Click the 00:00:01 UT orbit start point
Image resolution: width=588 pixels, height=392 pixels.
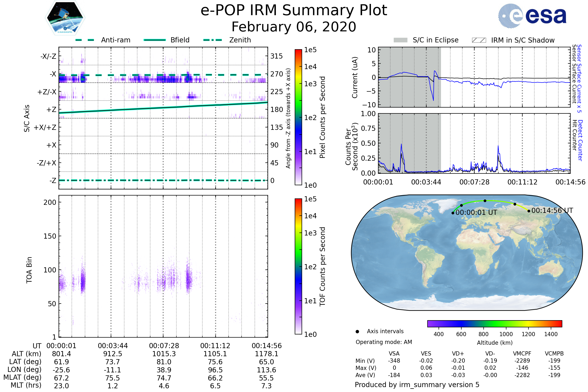(453, 213)
